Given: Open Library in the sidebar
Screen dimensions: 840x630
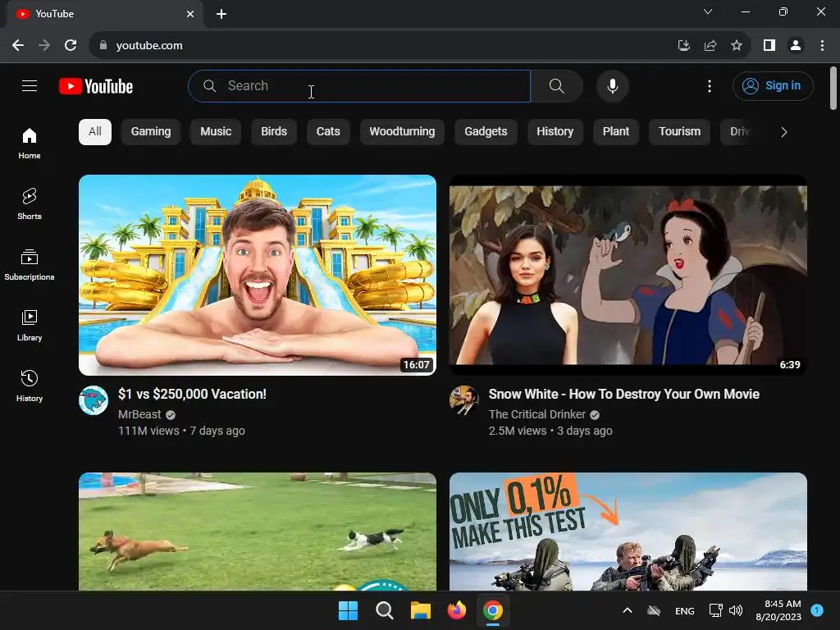Looking at the screenshot, I should point(30,325).
